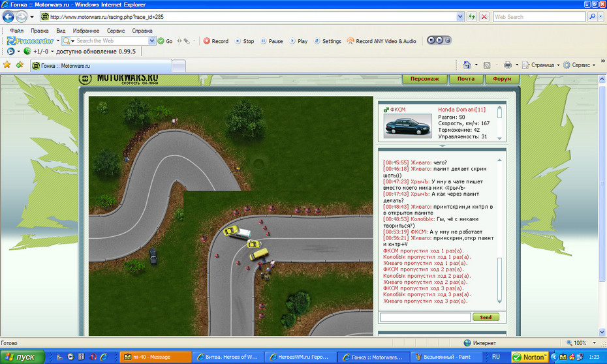607x364 pixels.
Task: Click the Freecorder Play button
Action: coord(298,41)
